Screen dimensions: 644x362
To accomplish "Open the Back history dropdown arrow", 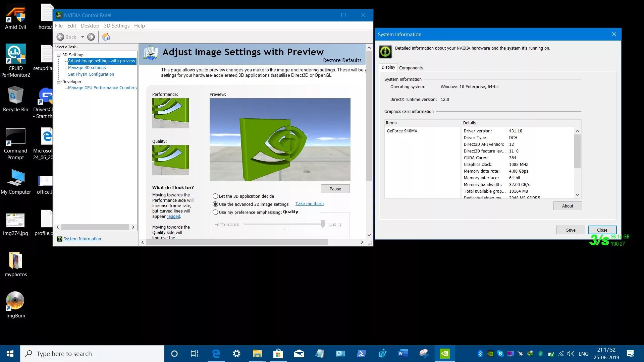I will 83,37.
